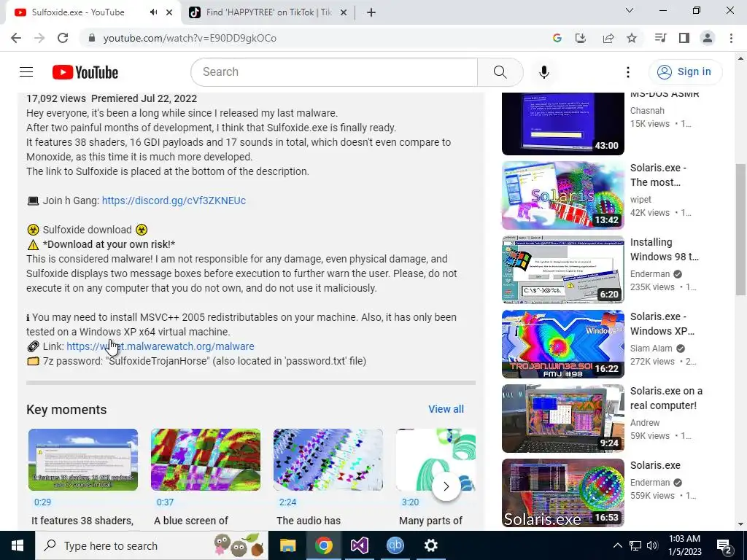Click the Sign in button
Screen dimensions: 747x560
pos(685,72)
